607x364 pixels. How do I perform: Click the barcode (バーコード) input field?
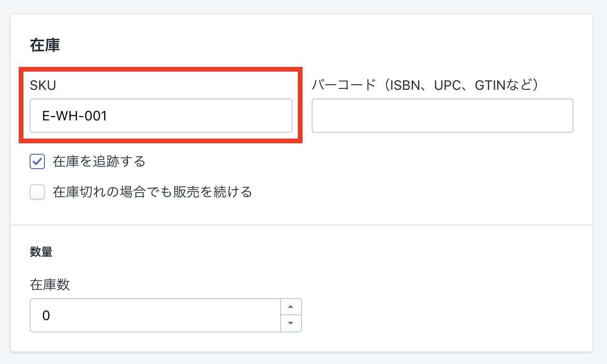pos(442,116)
